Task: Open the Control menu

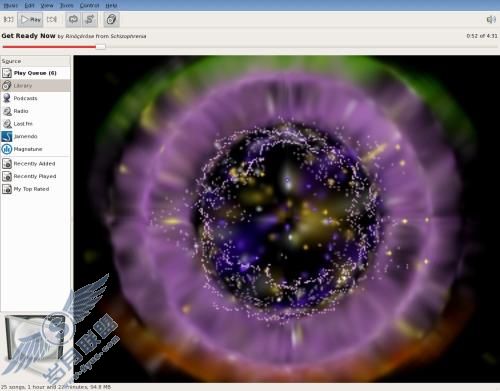Action: [x=89, y=6]
